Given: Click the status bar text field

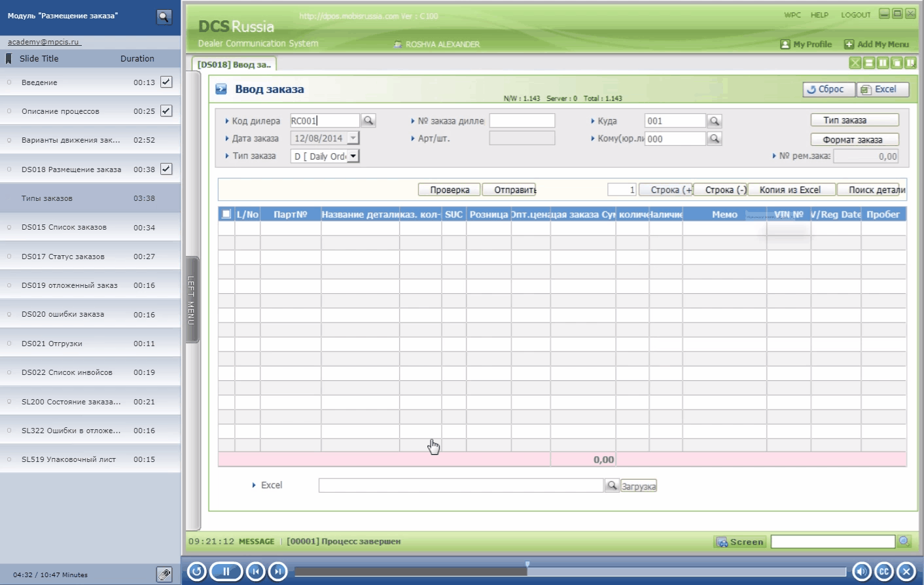Looking at the screenshot, I should pos(833,542).
